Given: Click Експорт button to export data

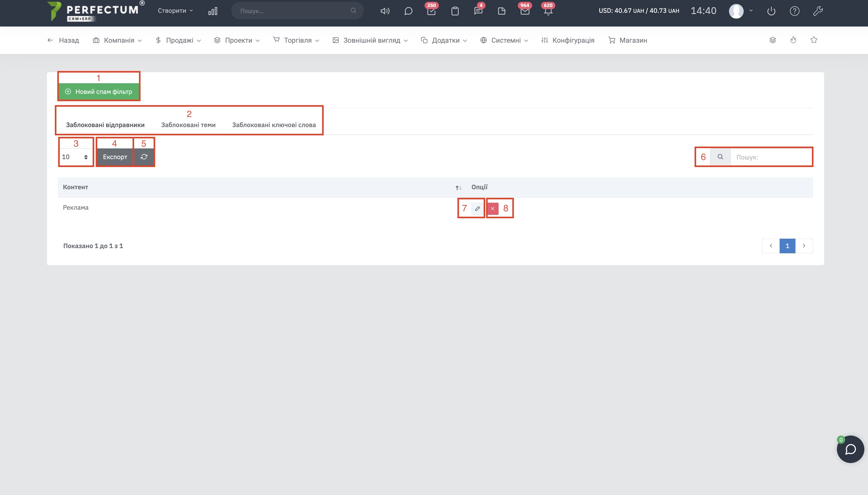Looking at the screenshot, I should [x=115, y=157].
